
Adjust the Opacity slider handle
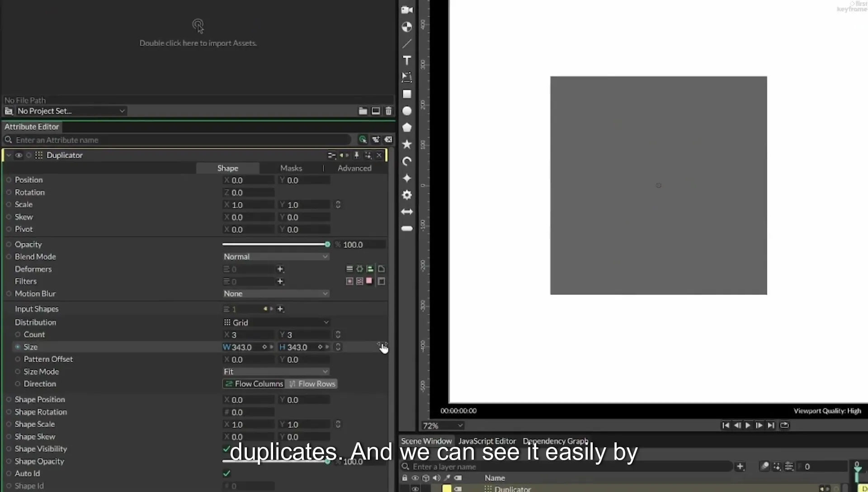click(327, 244)
